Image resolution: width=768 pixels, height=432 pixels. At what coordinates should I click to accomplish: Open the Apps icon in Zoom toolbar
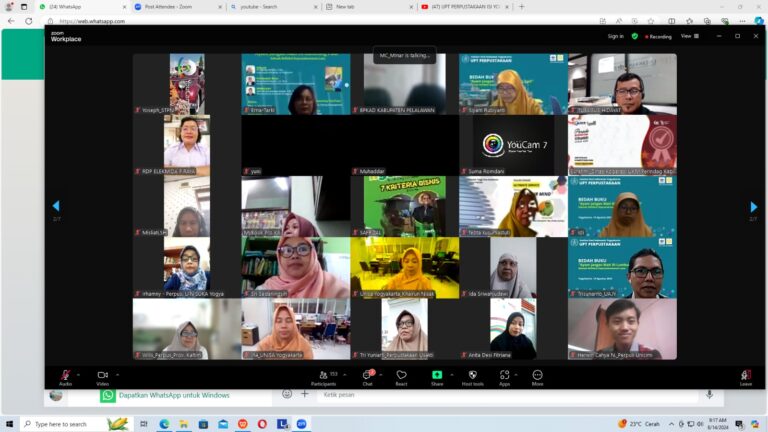point(505,375)
